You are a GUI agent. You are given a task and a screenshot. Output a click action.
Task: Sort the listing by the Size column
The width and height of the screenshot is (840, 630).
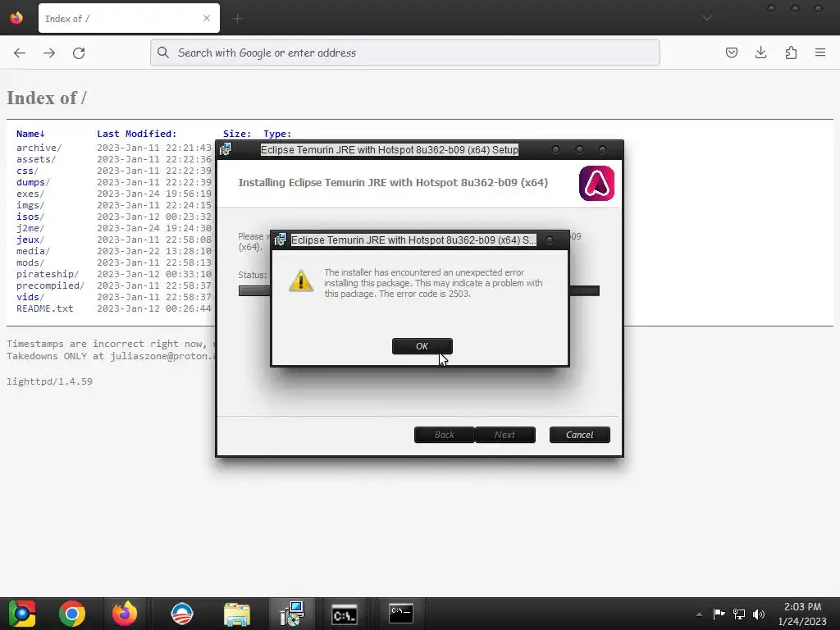(237, 134)
